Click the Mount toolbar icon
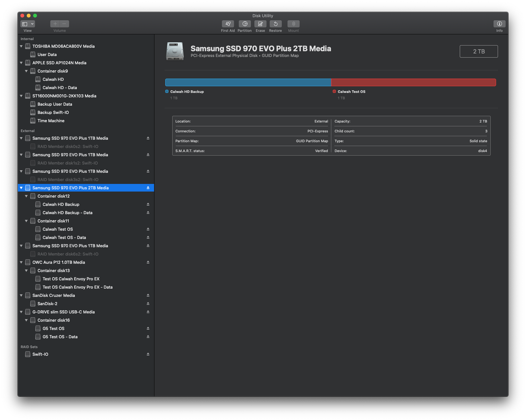The width and height of the screenshot is (526, 420). click(294, 24)
